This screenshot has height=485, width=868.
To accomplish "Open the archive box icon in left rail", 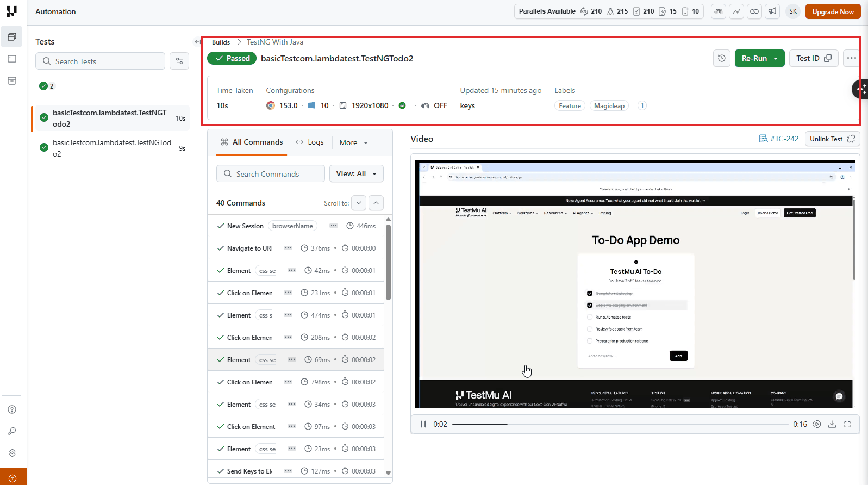I will pyautogui.click(x=12, y=81).
